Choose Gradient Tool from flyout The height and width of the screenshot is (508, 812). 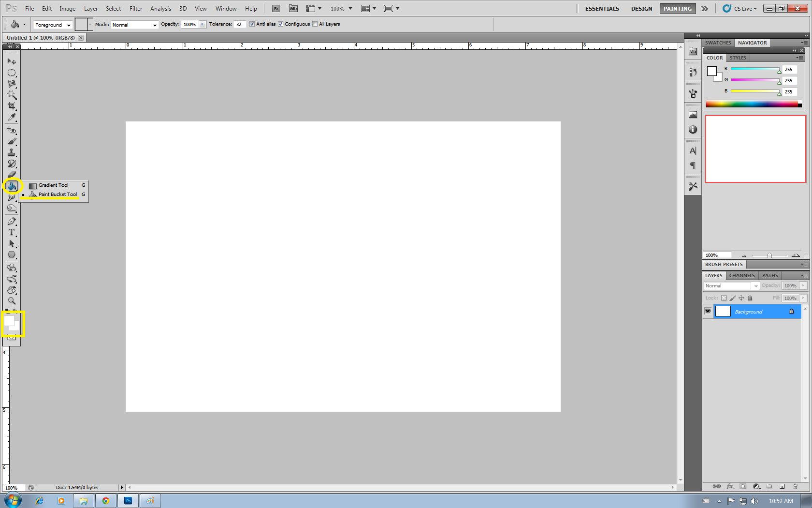tap(54, 185)
